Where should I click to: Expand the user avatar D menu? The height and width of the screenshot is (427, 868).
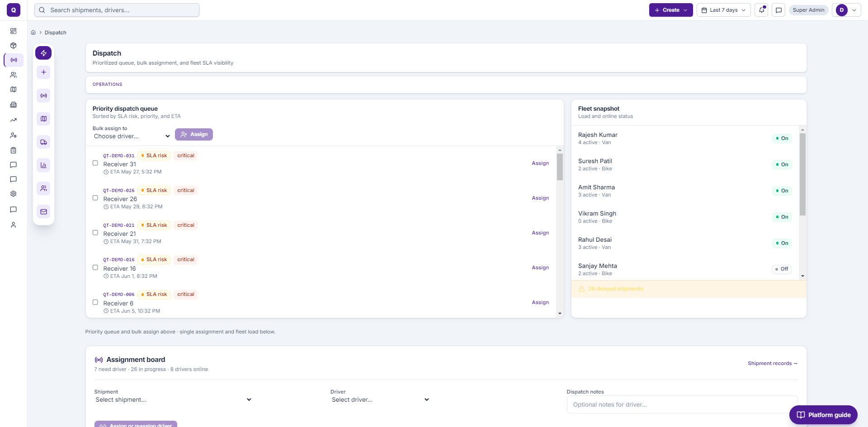[x=846, y=10]
